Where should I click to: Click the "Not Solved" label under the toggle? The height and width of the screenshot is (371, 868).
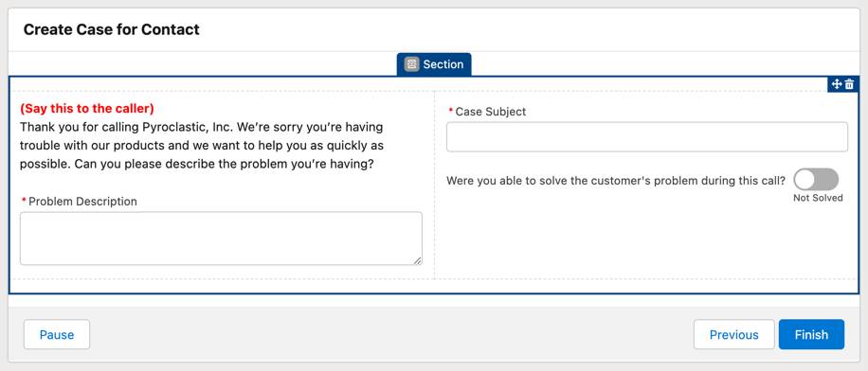(x=818, y=198)
